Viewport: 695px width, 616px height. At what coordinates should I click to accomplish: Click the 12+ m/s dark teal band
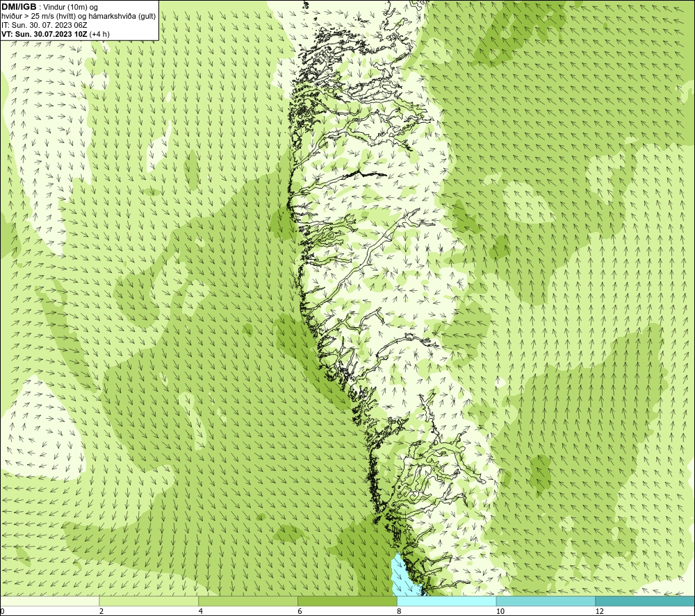point(645,601)
